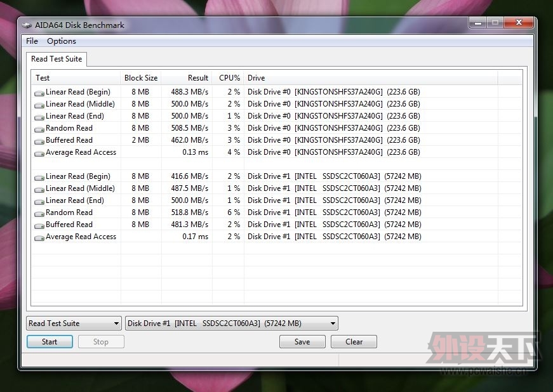The image size is (553, 392).
Task: Click disk icon of the 518.8 MB/s Random Read row
Action: point(39,213)
